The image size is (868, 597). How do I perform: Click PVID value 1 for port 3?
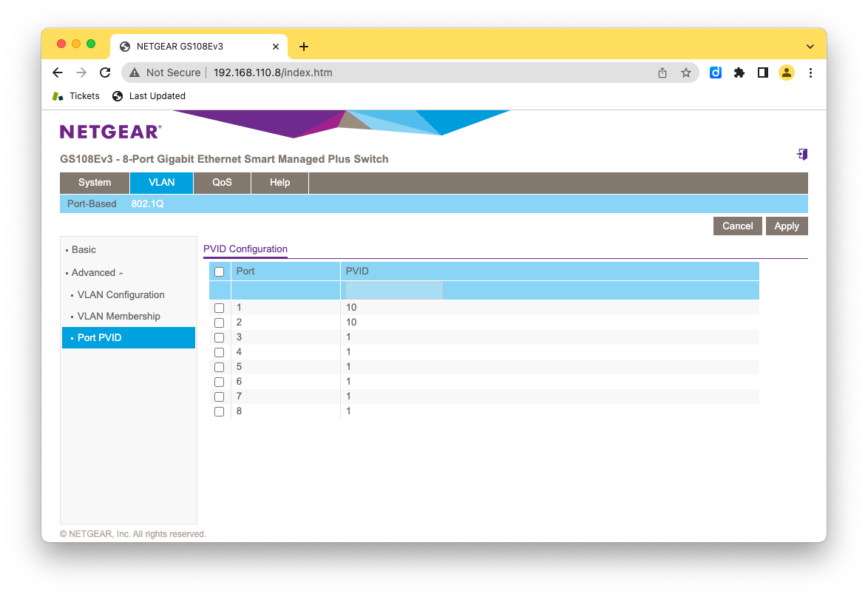pyautogui.click(x=348, y=337)
